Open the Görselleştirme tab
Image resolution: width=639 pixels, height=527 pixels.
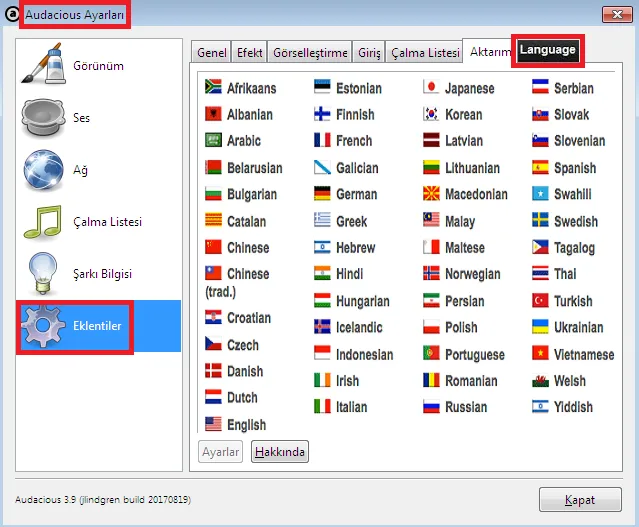click(x=310, y=53)
